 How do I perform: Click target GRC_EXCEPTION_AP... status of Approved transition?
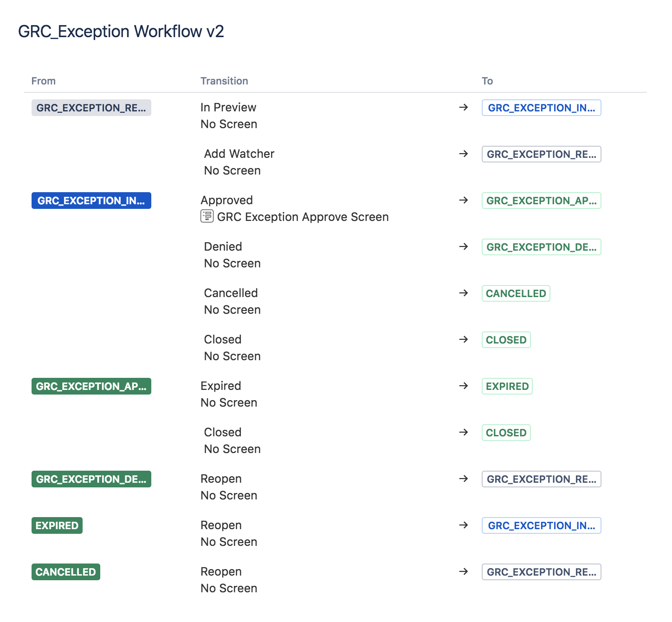[542, 201]
